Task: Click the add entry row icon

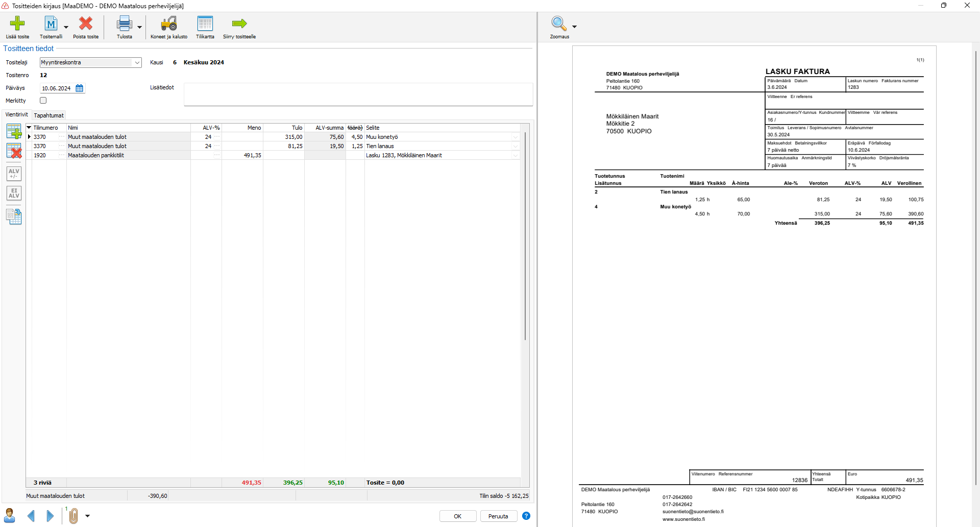Action: 14,132
